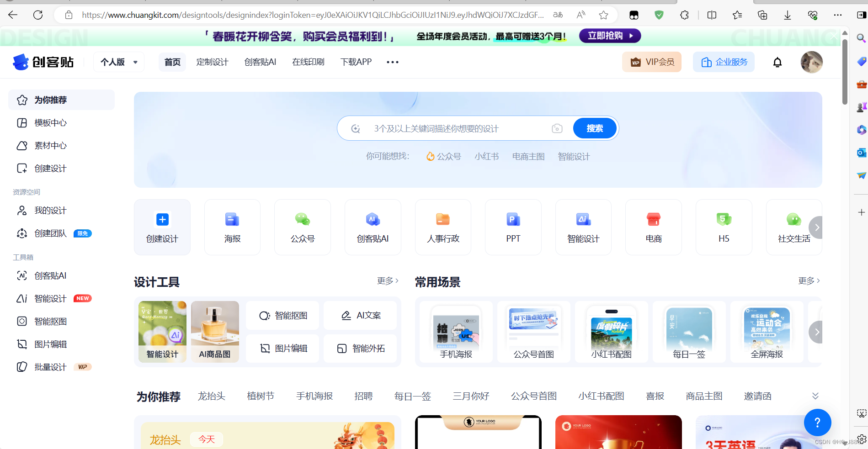This screenshot has width=868, height=449.
Task: Select 在线印刷 navigation tab
Action: tap(308, 62)
